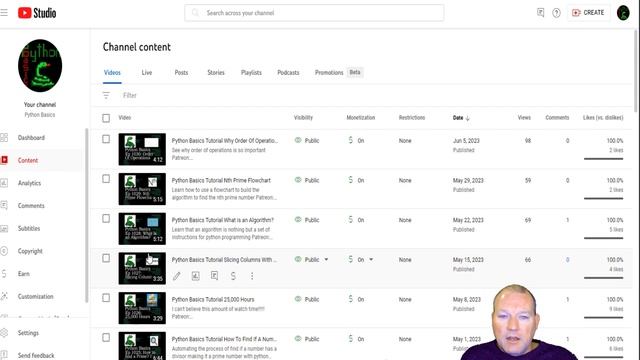
Task: Switch to the Live tab
Action: click(147, 73)
